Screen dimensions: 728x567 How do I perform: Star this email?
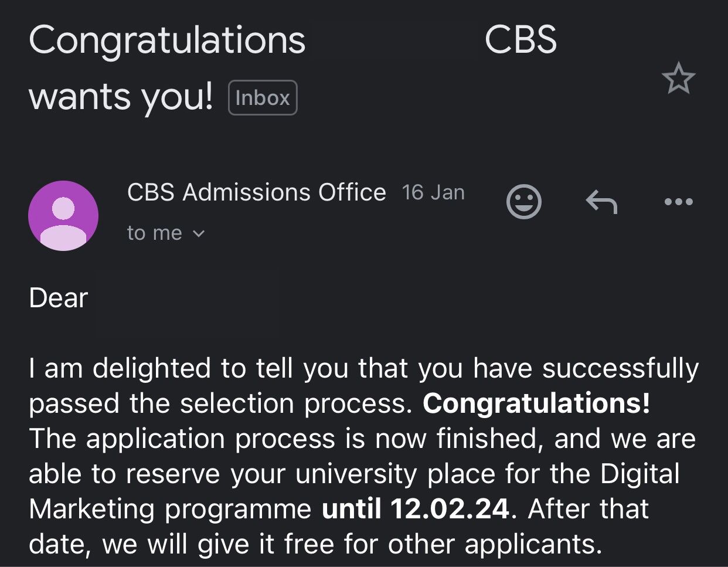coord(678,79)
